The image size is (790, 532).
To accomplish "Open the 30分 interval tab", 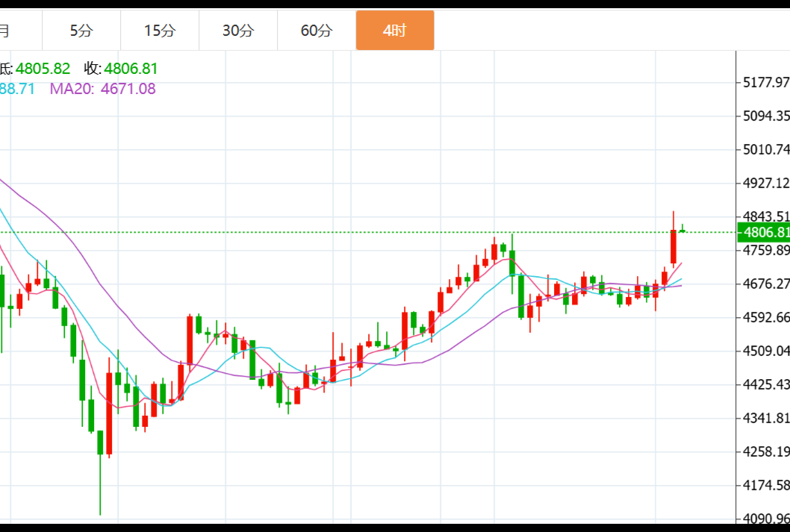I will (x=238, y=31).
